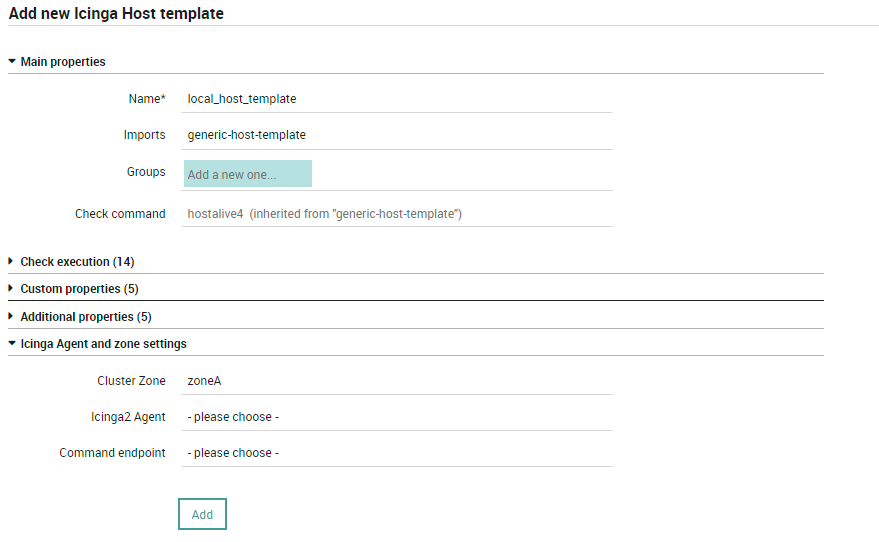Screen dimensions: 879x542
Task: Expand the Additional properties (5) section
Action: point(85,317)
